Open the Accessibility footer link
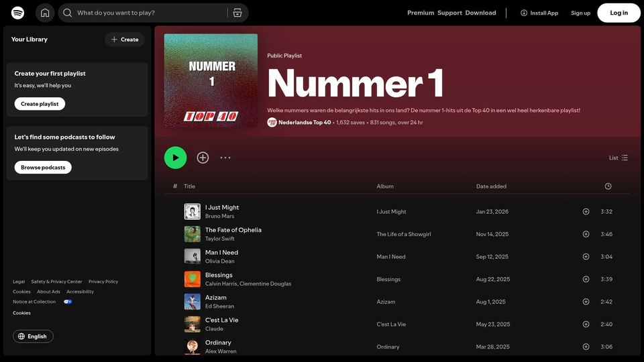Viewport: 644px width, 362px height. (80, 292)
